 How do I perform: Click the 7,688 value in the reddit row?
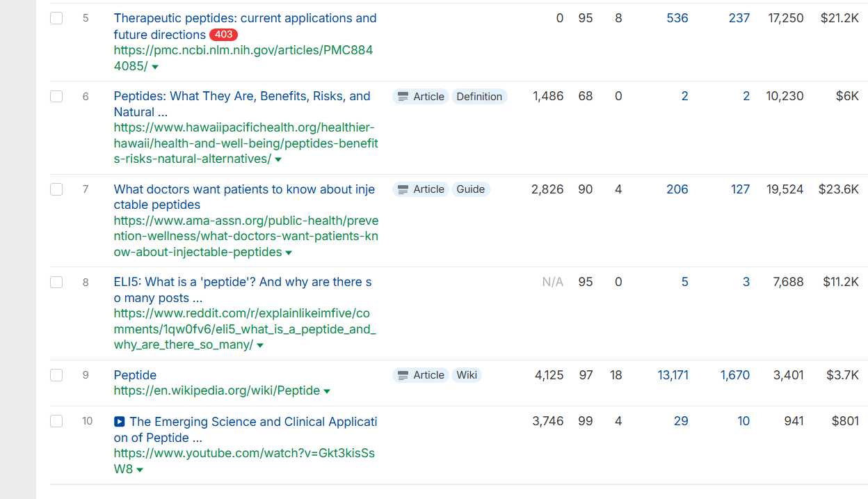pos(789,282)
